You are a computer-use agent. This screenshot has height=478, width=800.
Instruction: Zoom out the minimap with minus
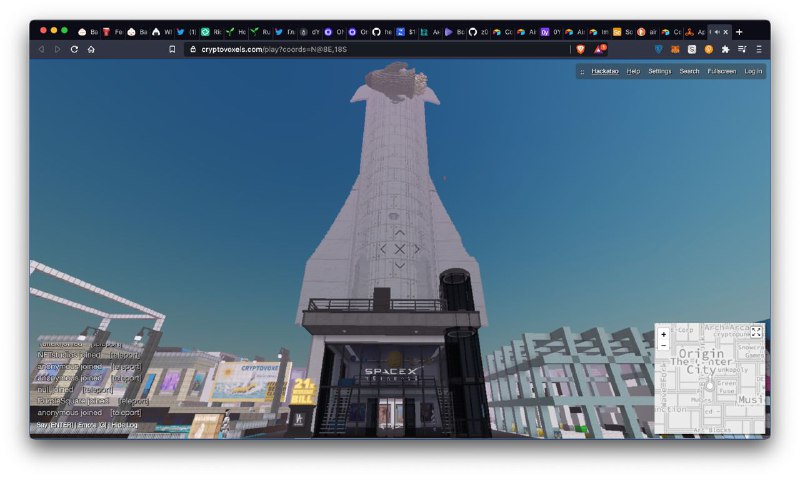click(663, 345)
